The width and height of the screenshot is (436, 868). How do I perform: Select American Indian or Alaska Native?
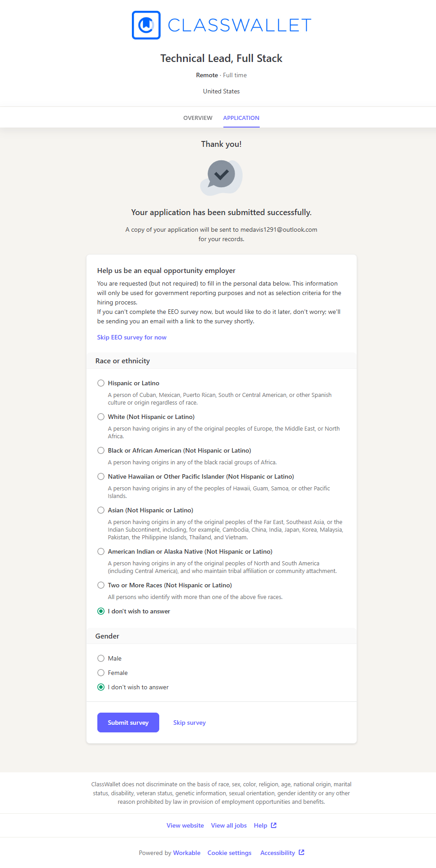click(101, 551)
